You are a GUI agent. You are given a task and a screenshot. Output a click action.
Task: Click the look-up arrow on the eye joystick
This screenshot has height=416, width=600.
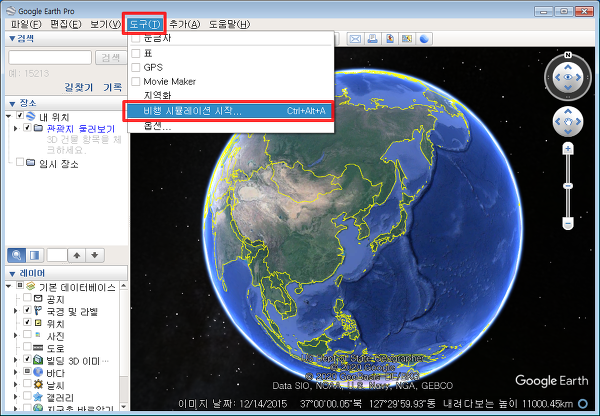click(x=568, y=67)
